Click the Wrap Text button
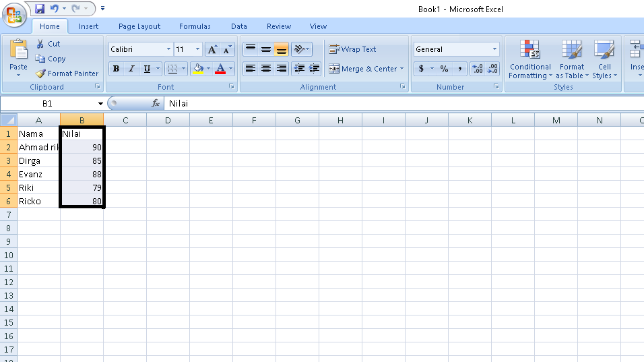Viewport: 644px width, 362px height. click(x=352, y=49)
